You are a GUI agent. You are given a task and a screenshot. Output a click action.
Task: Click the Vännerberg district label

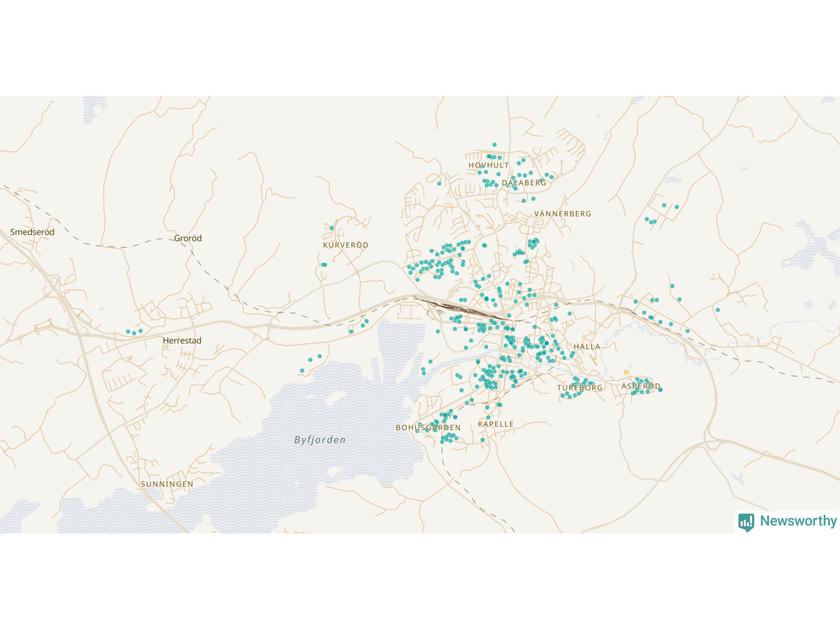coord(562,214)
